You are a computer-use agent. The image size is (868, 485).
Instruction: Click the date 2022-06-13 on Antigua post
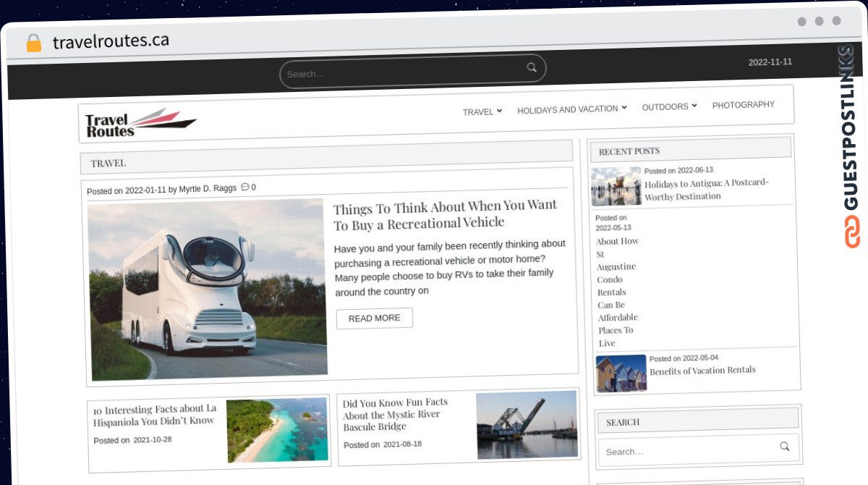[x=695, y=170]
